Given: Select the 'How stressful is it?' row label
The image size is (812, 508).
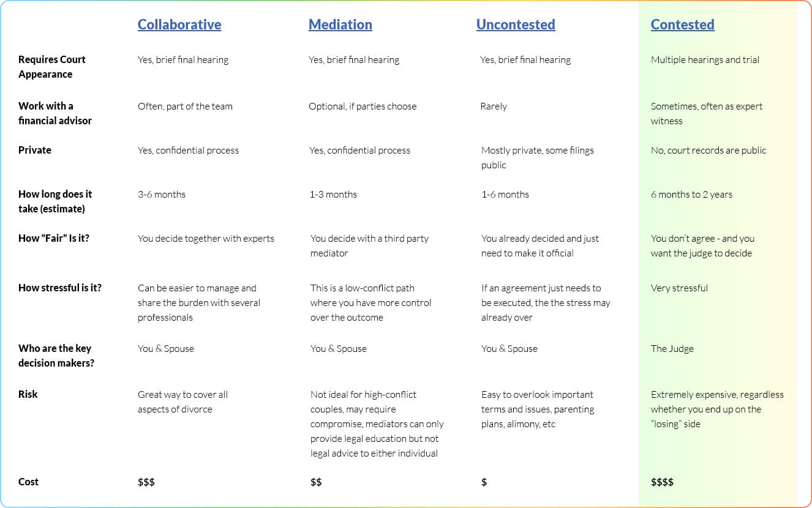Looking at the screenshot, I should click(59, 288).
